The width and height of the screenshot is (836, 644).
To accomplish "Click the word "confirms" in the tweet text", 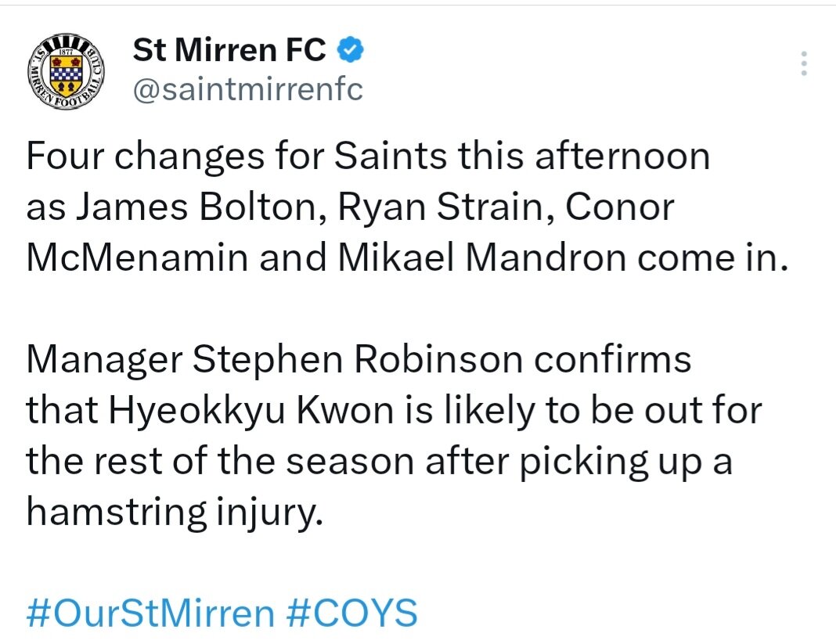I will [613, 359].
